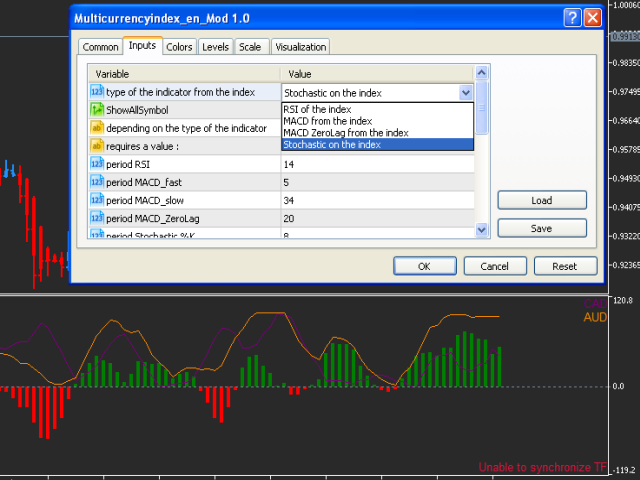Click the period MACD_ZeroLag parameter icon
This screenshot has height=480, width=640.
coord(98,218)
